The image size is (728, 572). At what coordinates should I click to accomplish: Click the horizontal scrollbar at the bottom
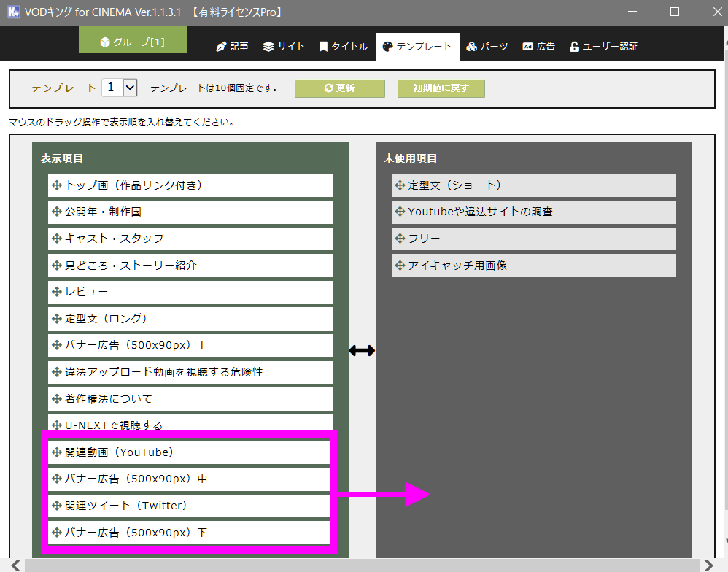[x=357, y=565]
